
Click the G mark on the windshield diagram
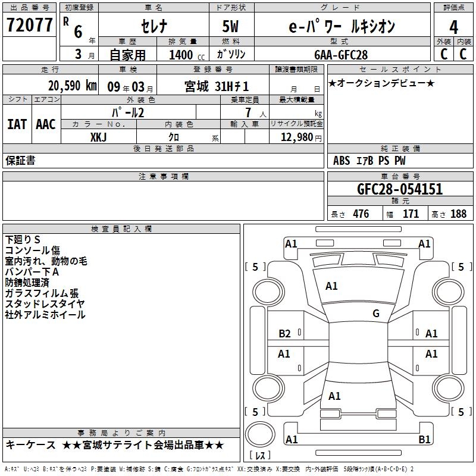pos(376,314)
